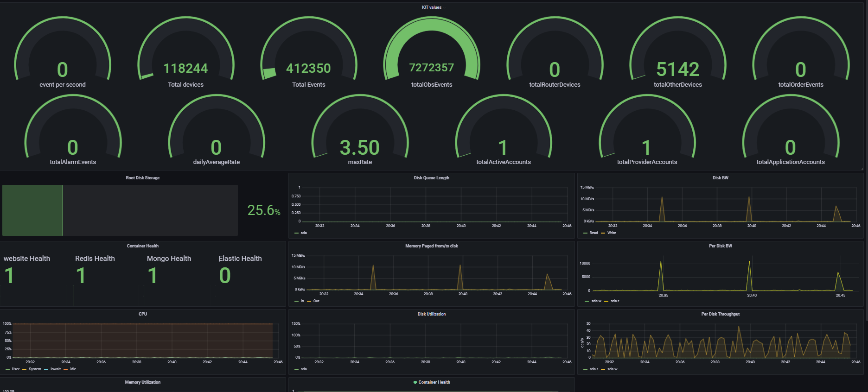Open the Per Disk BW panel menu
This screenshot has height=392, width=868.
720,246
